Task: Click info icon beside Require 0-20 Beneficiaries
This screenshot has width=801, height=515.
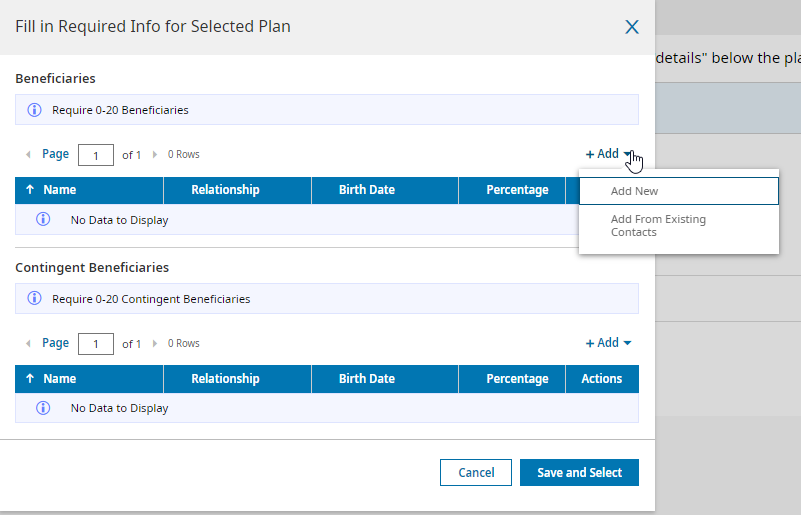Action: pyautogui.click(x=34, y=110)
